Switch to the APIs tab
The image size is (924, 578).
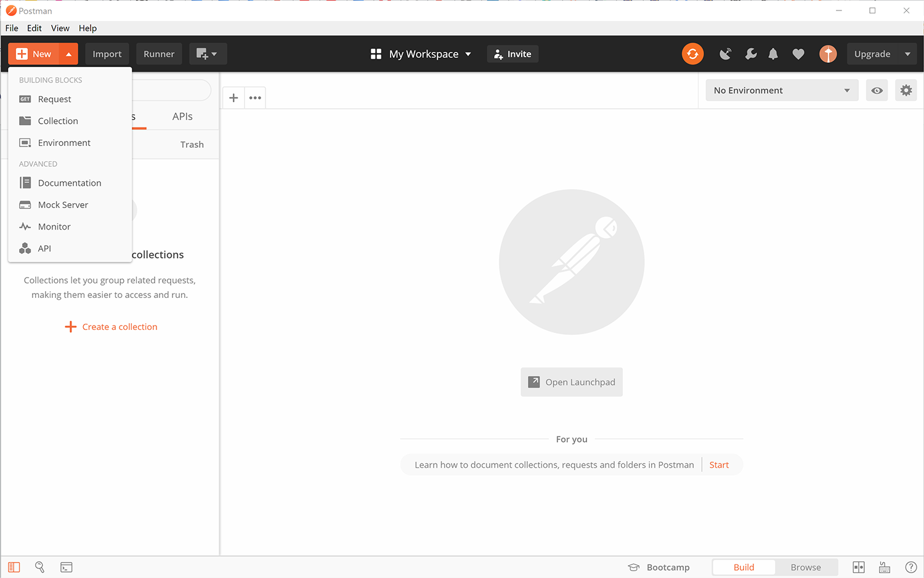click(x=182, y=116)
